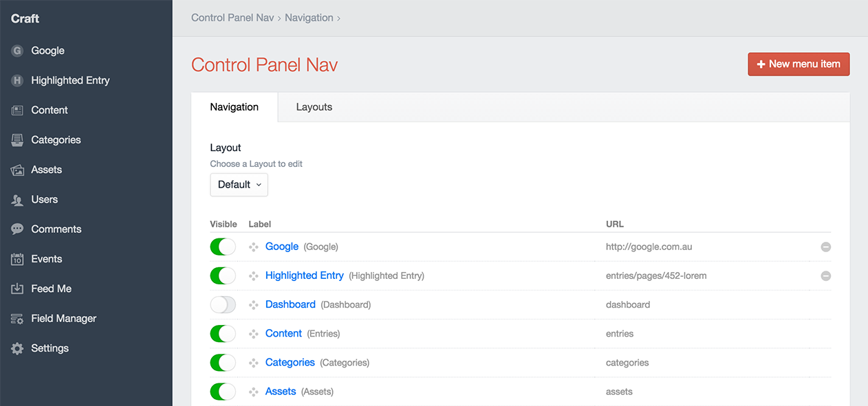This screenshot has height=406, width=868.
Task: Click the Categories icon in sidebar
Action: pyautogui.click(x=17, y=140)
